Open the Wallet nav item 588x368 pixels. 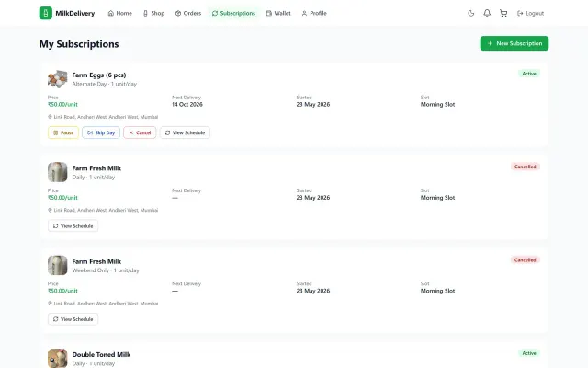[278, 13]
